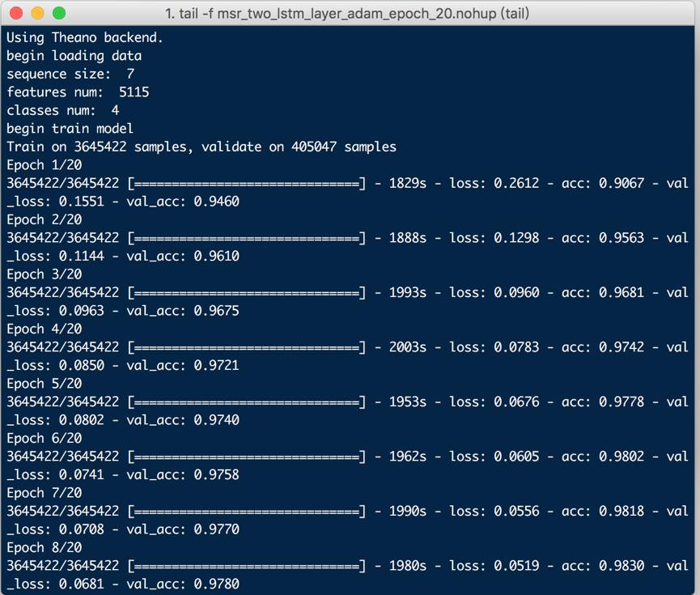The width and height of the screenshot is (700, 595).
Task: Click the val_loss value 0.0681
Action: coord(81,584)
